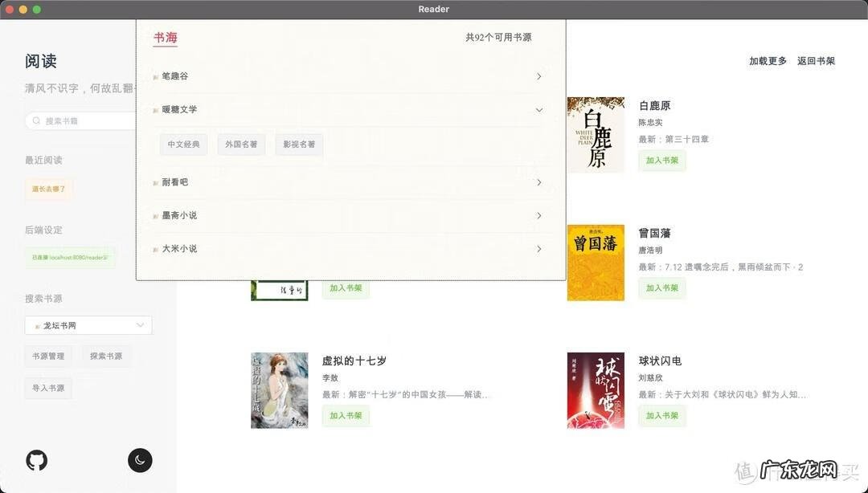The image size is (868, 493).
Task: Click the magnifier icon in the book search box
Action: (35, 120)
